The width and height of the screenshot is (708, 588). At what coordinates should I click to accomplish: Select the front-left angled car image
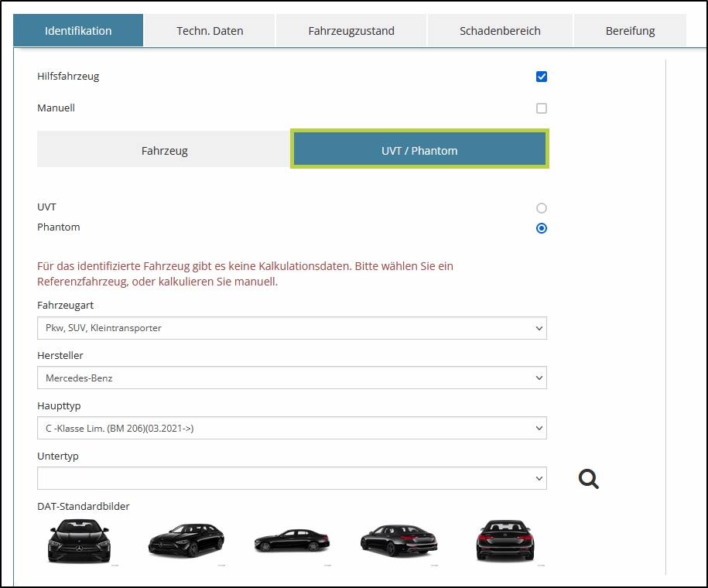(186, 540)
